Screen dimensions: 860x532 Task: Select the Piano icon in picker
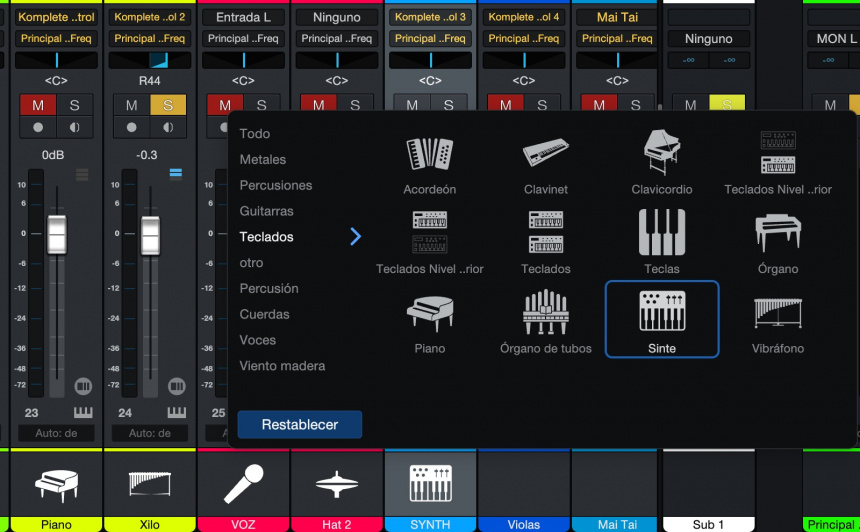coord(429,314)
